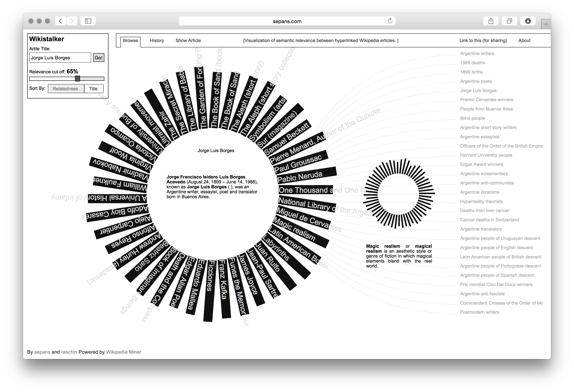Show all tabs overview icon
Screen dimensions: 574x392
[509, 21]
